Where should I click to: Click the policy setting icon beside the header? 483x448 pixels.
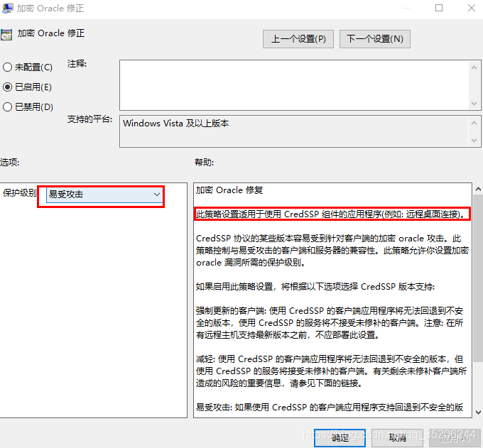(x=6, y=34)
